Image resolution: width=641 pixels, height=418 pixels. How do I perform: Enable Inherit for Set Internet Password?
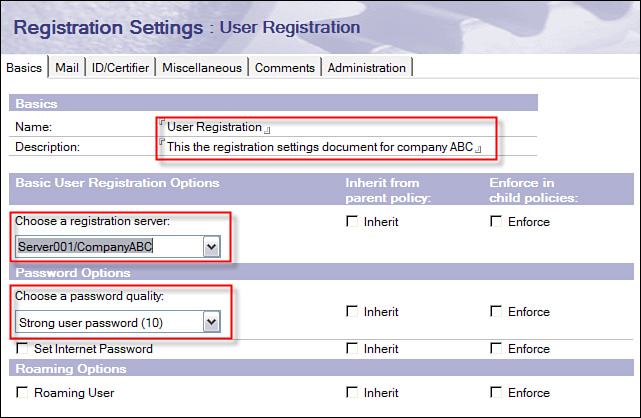tap(351, 349)
